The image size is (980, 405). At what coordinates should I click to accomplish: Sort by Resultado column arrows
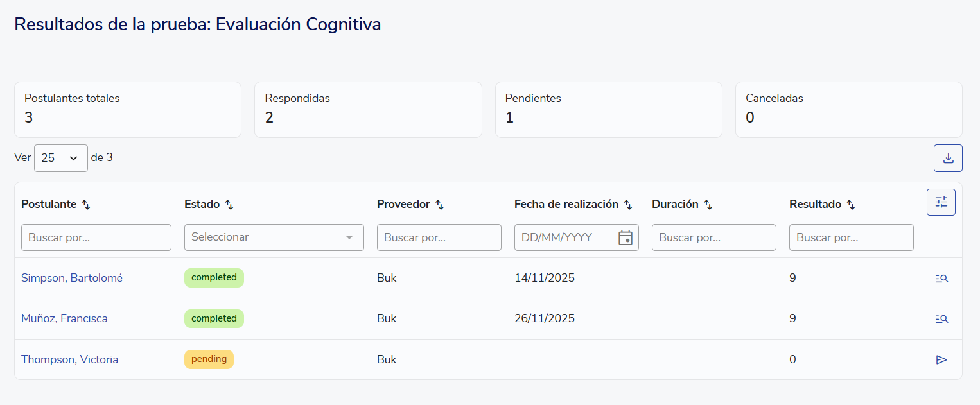tap(850, 205)
